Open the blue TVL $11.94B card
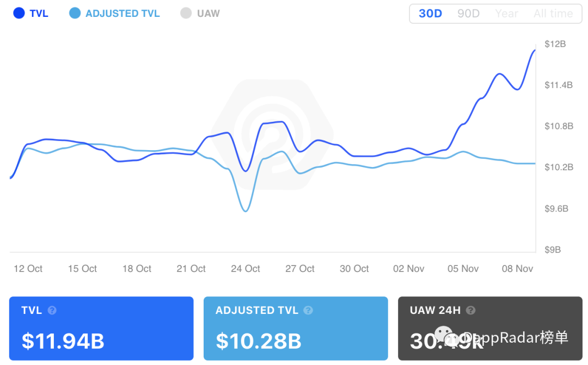Viewport: 588px width, 365px height. (101, 328)
